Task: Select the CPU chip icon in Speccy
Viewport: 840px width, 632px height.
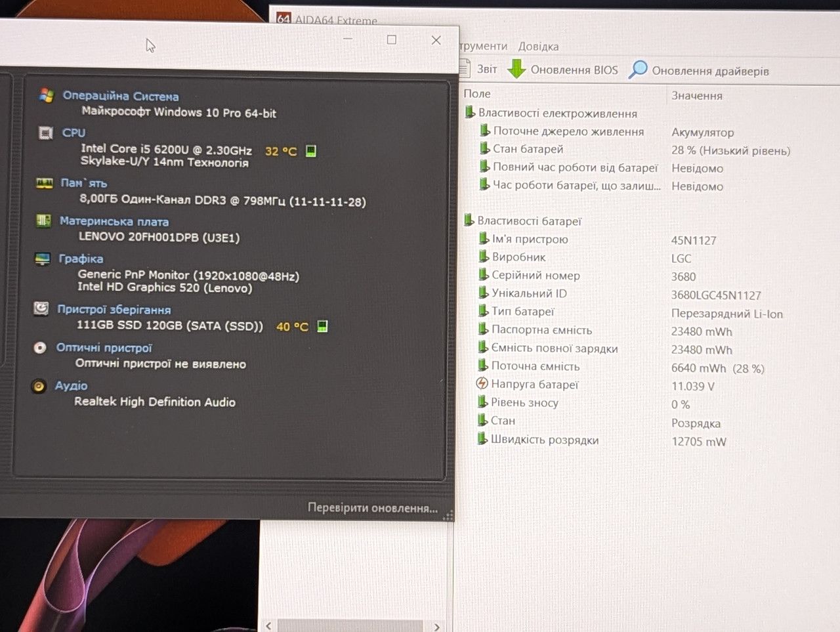Action: point(45,133)
